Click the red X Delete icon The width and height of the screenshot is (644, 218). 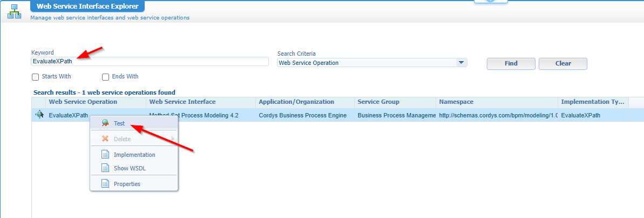(105, 139)
